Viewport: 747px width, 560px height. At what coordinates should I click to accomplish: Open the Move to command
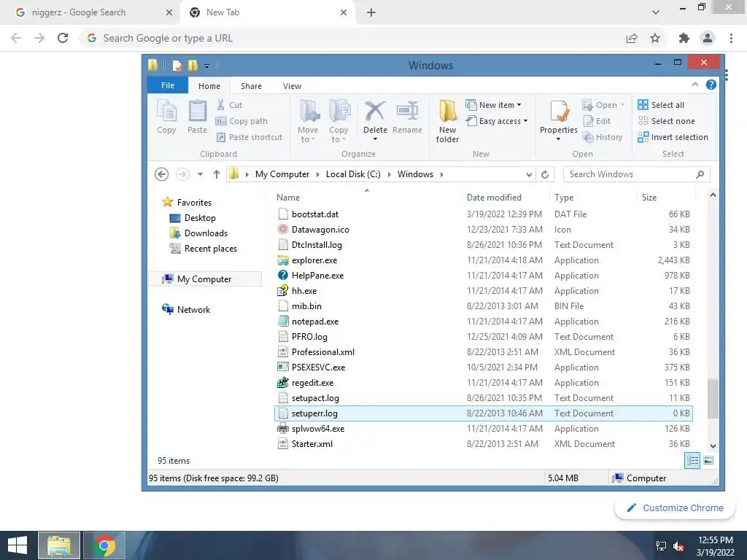(308, 121)
